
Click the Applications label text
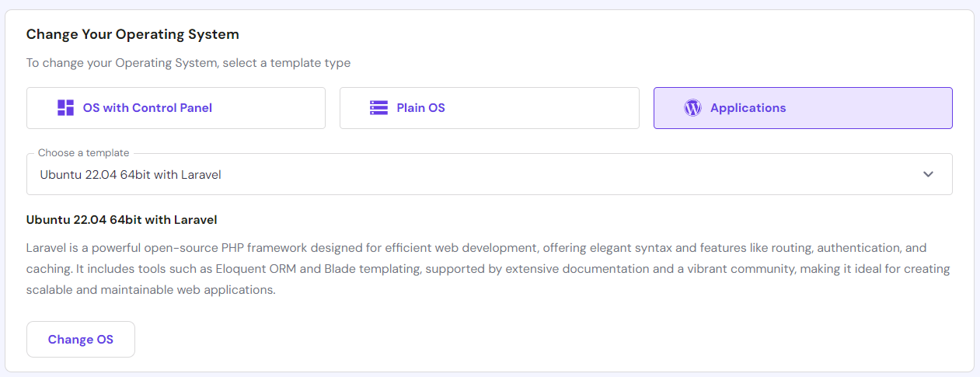click(748, 108)
